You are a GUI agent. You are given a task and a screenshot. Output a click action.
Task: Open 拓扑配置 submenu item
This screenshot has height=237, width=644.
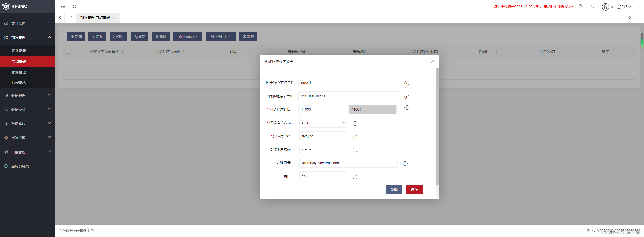pyautogui.click(x=27, y=51)
